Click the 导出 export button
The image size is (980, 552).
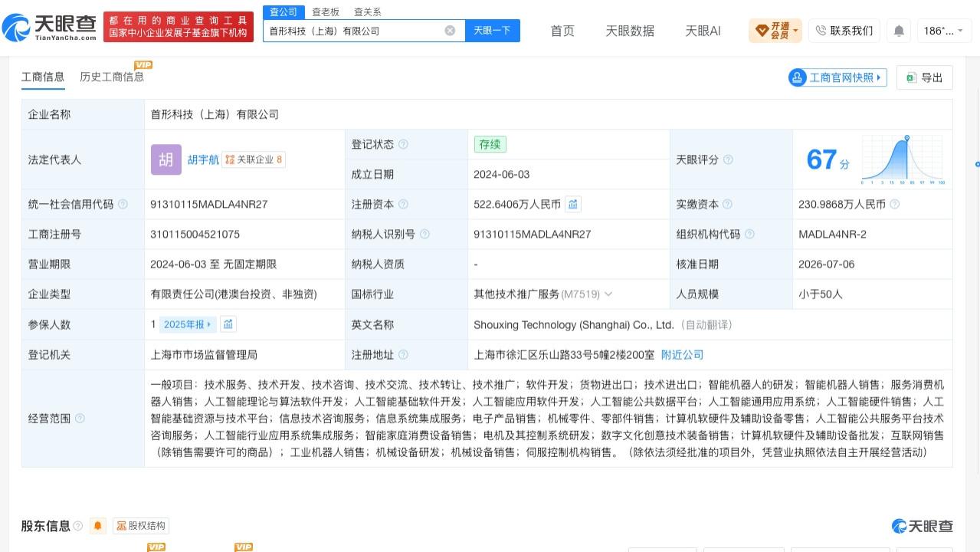tap(924, 77)
